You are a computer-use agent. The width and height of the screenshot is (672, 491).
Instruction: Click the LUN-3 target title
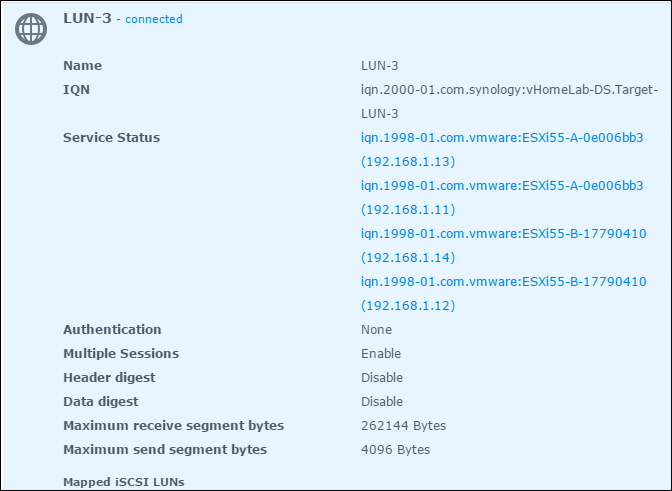[x=87, y=18]
